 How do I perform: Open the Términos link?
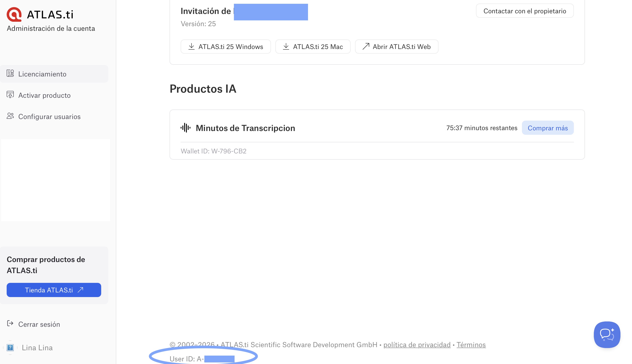(x=471, y=345)
